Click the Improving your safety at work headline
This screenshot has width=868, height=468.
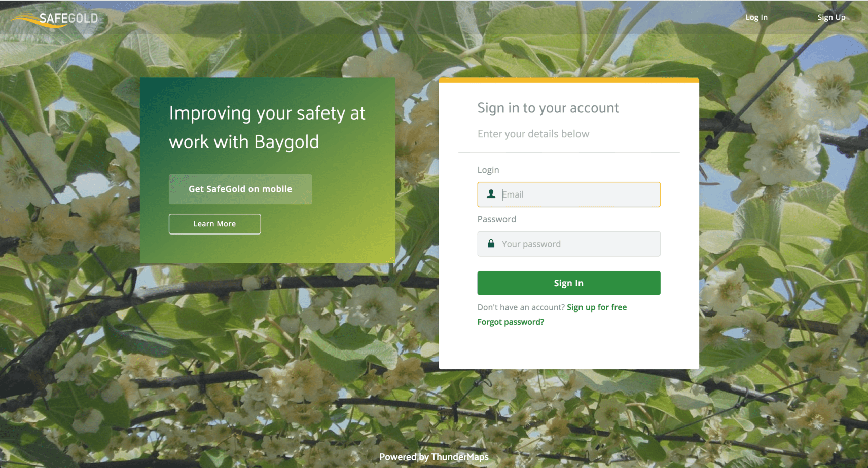(267, 127)
